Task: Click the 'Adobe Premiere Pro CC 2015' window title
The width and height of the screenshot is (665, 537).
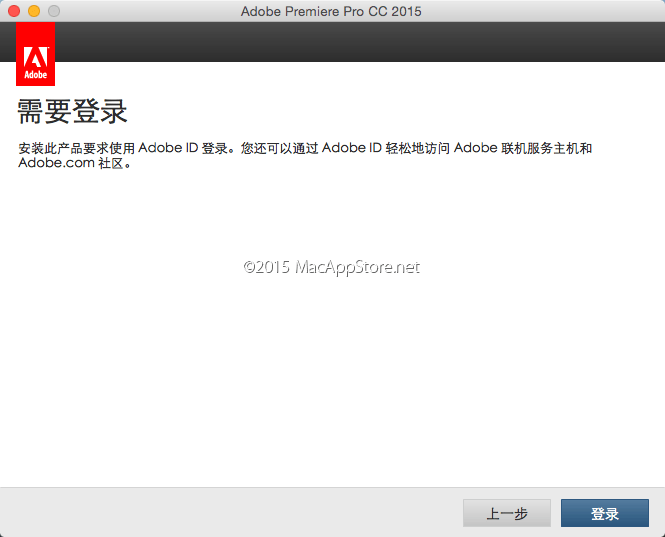Action: pyautogui.click(x=331, y=11)
